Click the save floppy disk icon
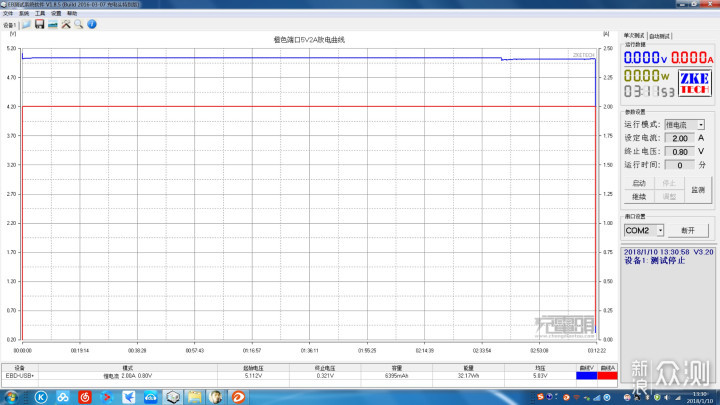Image resolution: width=720 pixels, height=405 pixels. (x=39, y=24)
